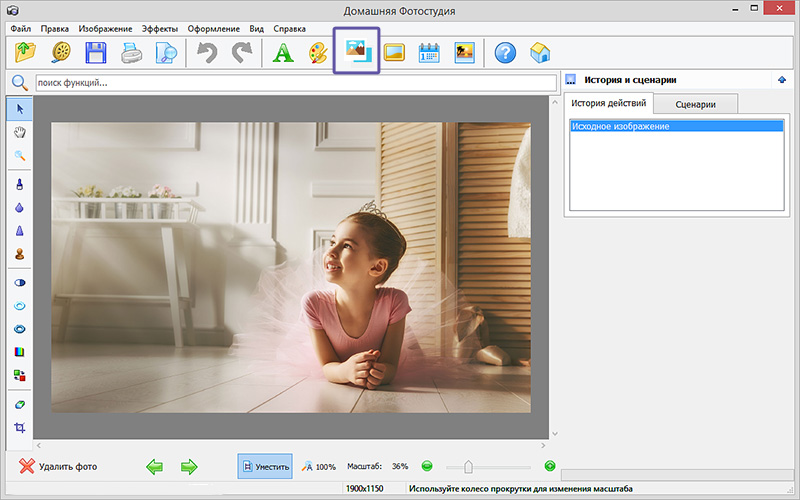Open the yellow frame icon
The width and height of the screenshot is (800, 500).
coord(394,53)
